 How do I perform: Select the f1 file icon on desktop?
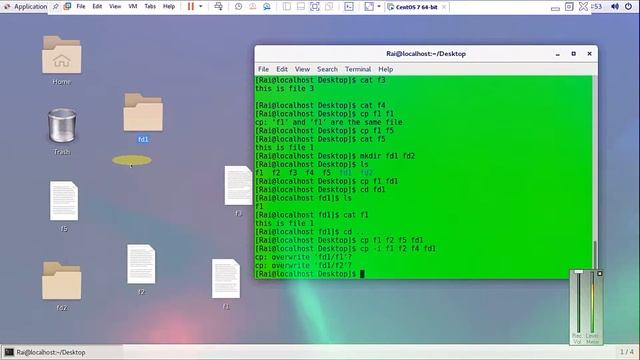[226, 284]
